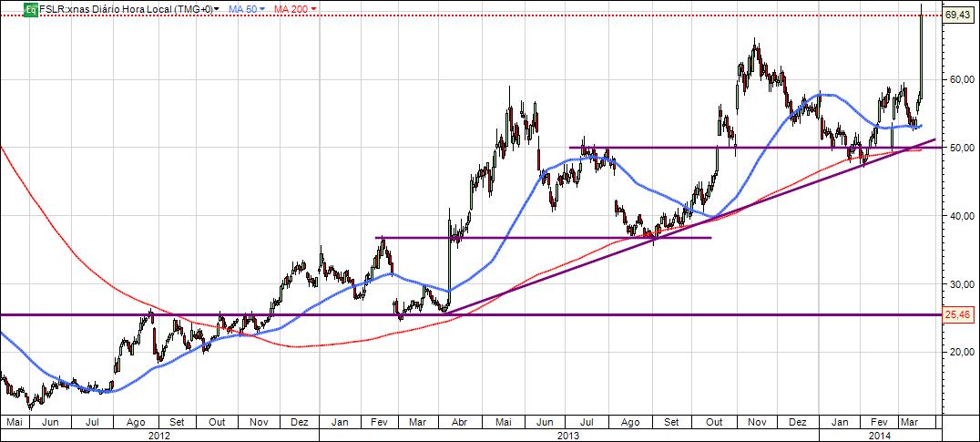Screen dimensions: 980x442
Task: Click the Dez month label beside Jan 2014
Action: pyautogui.click(x=798, y=422)
